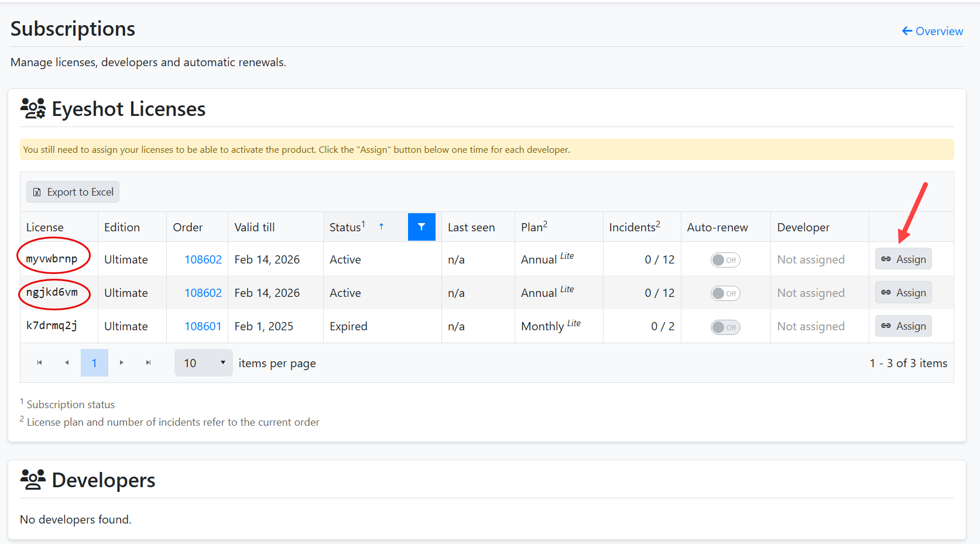Go to the last page of licenses
Image resolution: width=980 pixels, height=544 pixels.
149,362
